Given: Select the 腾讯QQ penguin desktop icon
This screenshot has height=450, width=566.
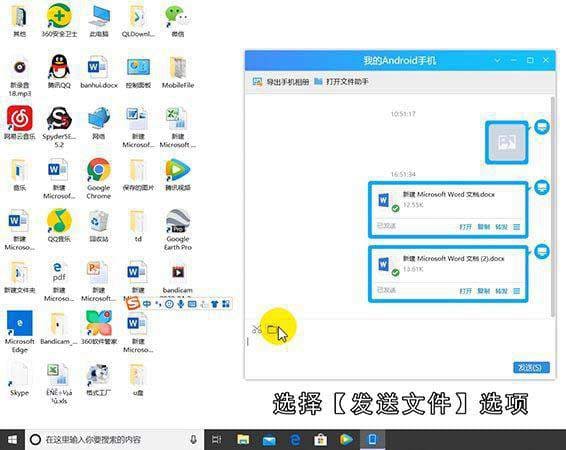Looking at the screenshot, I should coord(59,72).
